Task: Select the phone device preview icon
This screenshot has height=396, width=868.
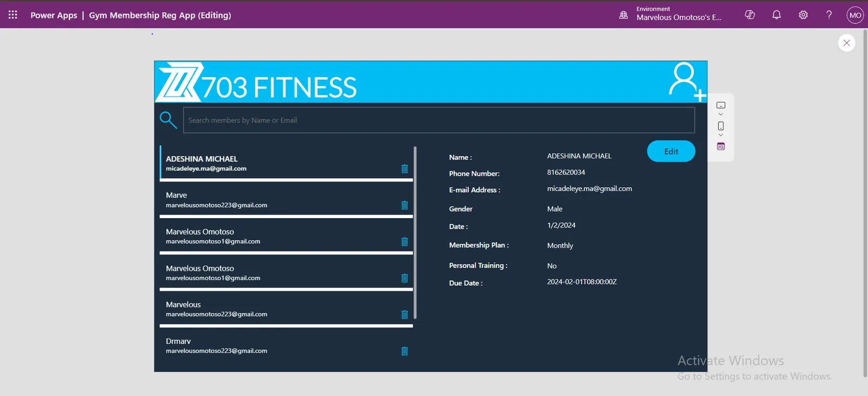Action: click(x=720, y=126)
